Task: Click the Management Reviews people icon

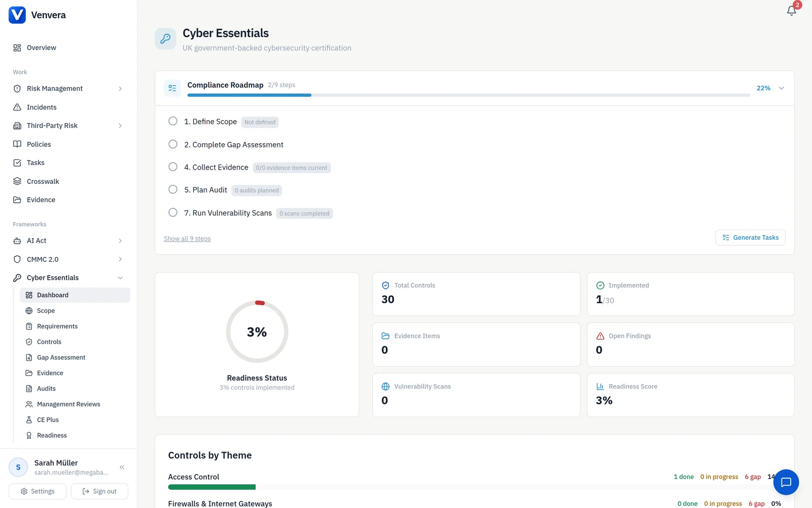Action: [x=29, y=404]
